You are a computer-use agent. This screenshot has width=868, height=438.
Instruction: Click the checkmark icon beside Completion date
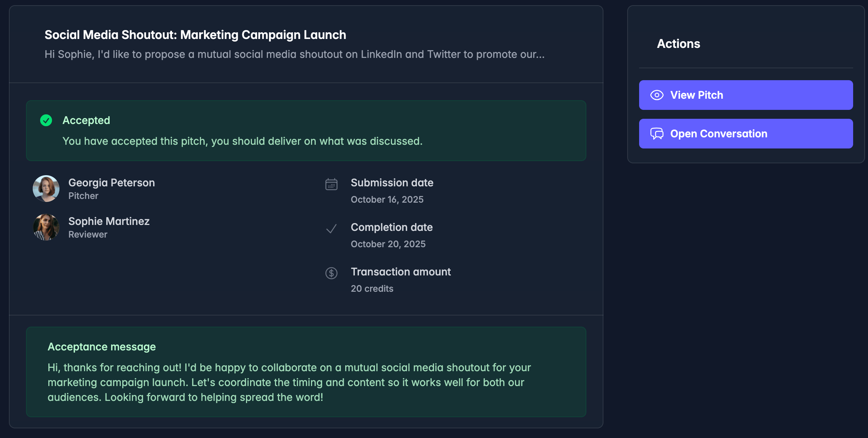(x=331, y=229)
